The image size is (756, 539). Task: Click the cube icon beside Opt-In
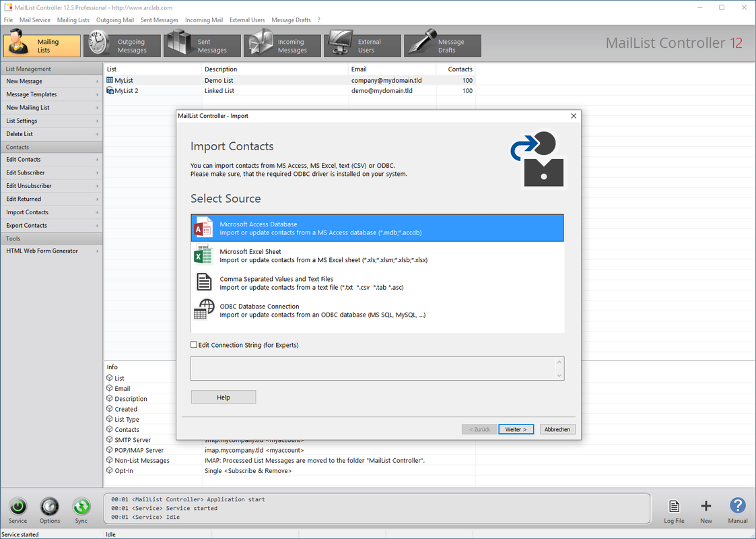(x=110, y=470)
